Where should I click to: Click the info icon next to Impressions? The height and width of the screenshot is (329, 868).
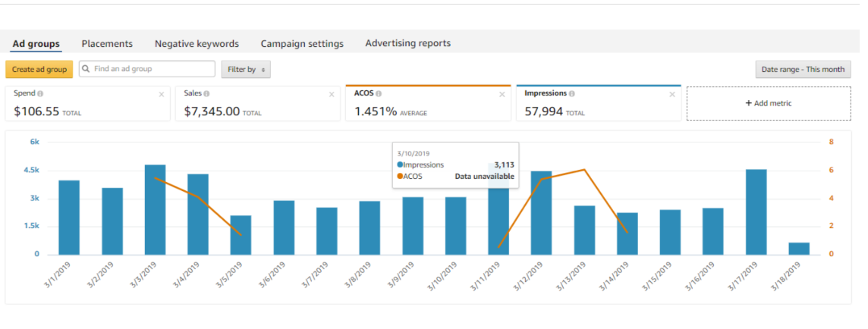click(x=571, y=94)
